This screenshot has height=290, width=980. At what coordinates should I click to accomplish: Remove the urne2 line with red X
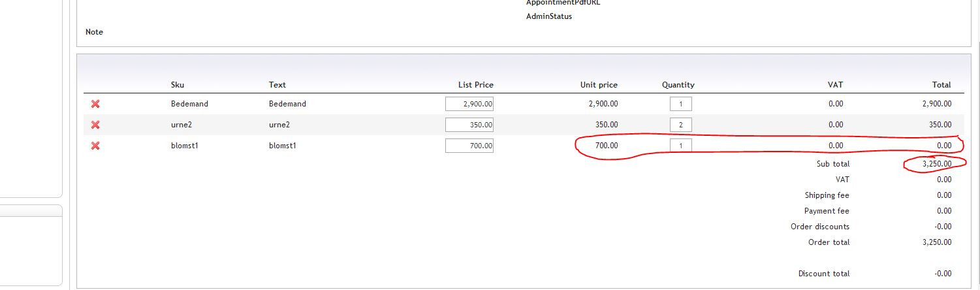(95, 125)
